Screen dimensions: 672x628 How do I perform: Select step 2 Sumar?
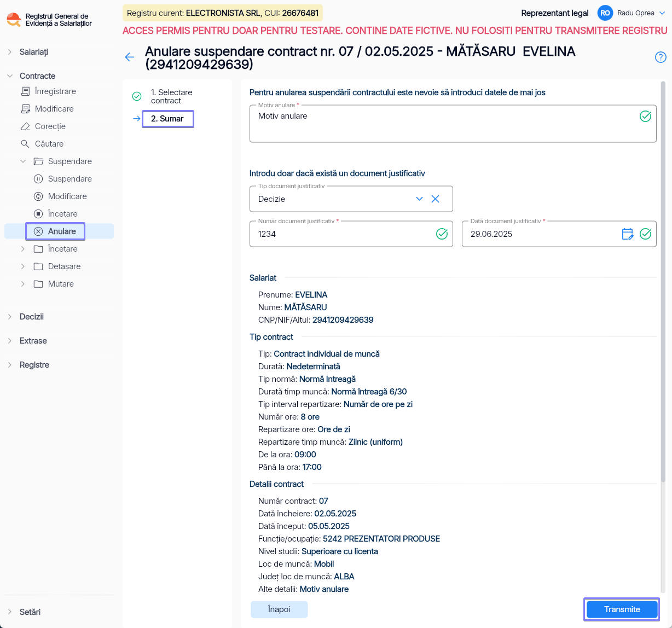(167, 119)
